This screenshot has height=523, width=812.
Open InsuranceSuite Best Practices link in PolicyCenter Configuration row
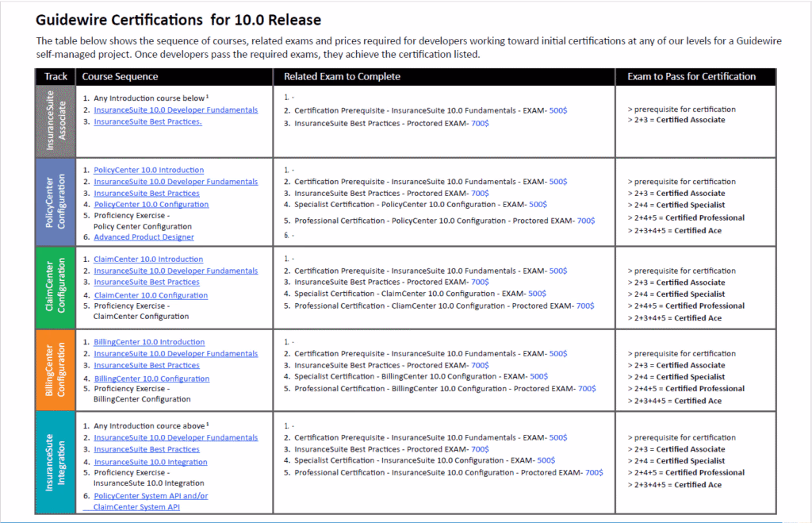point(147,194)
